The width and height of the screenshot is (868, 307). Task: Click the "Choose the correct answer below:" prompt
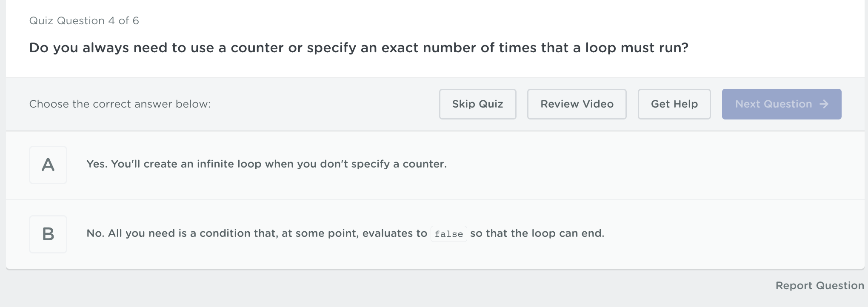coord(120,104)
